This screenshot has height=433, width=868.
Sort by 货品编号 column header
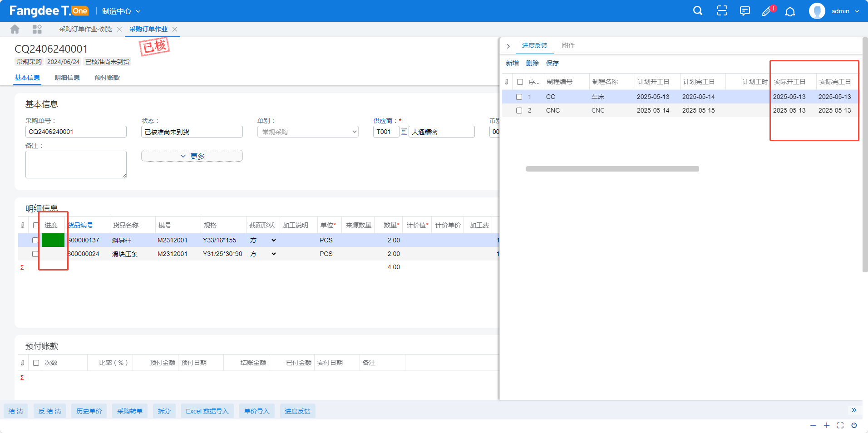[80, 225]
